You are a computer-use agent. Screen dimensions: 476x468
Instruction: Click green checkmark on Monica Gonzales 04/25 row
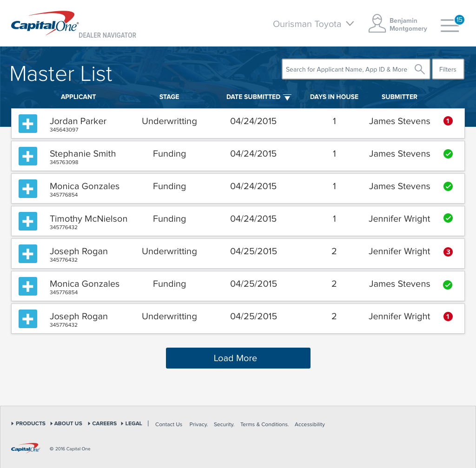pos(448,285)
